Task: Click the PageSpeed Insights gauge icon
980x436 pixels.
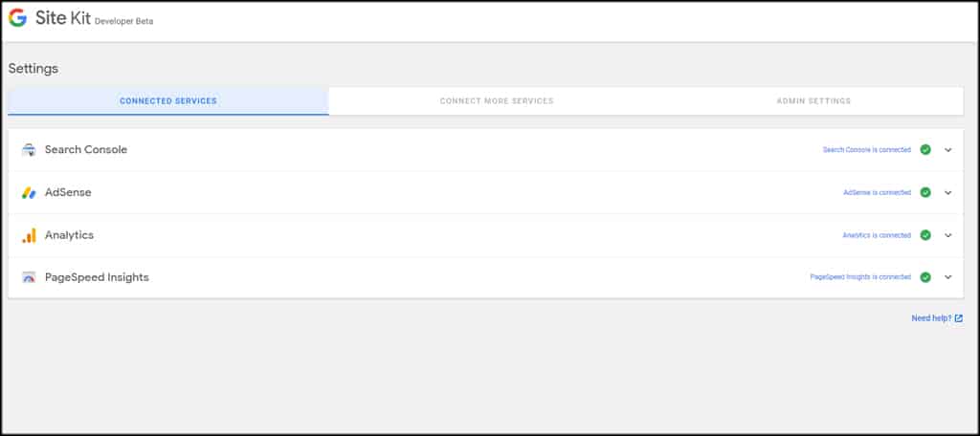Action: pos(29,277)
